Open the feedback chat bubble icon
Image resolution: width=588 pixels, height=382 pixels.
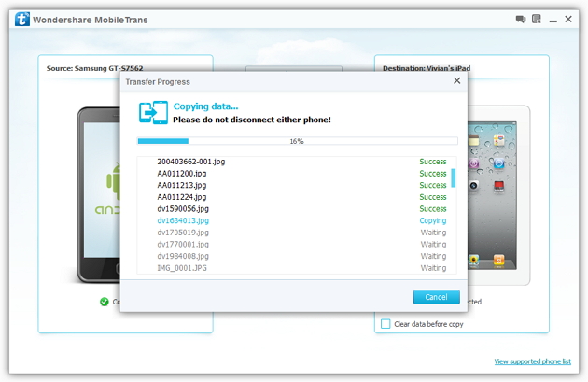click(521, 19)
